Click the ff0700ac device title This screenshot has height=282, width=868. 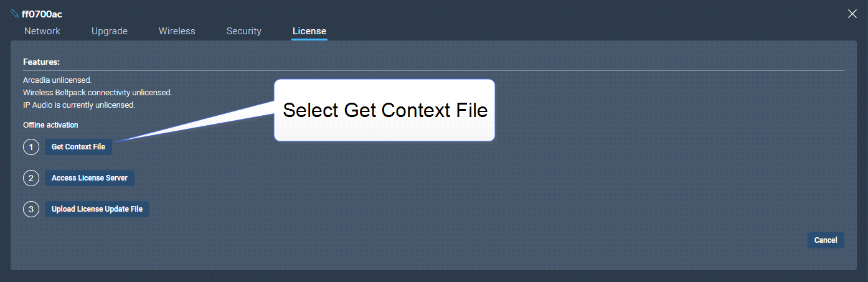click(x=42, y=14)
